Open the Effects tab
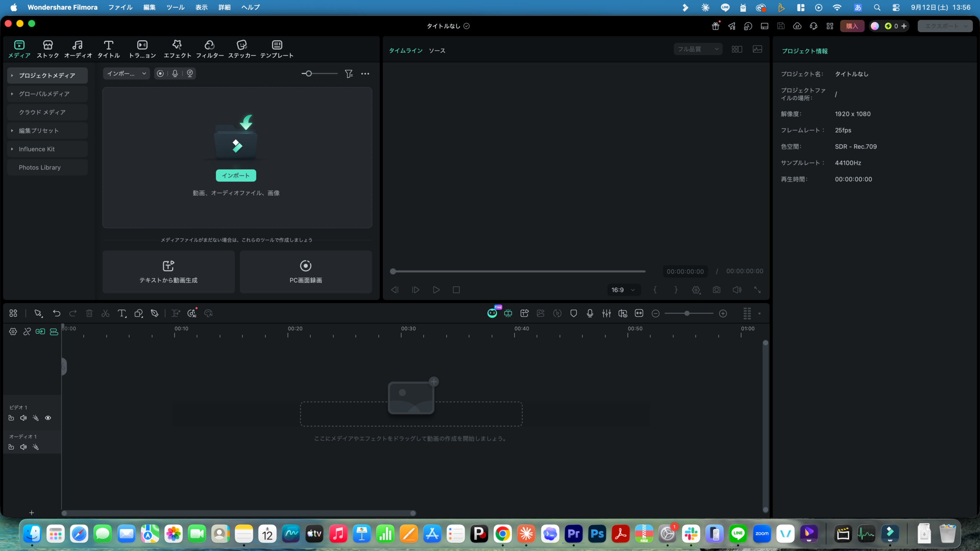The image size is (980, 551). click(x=177, y=49)
